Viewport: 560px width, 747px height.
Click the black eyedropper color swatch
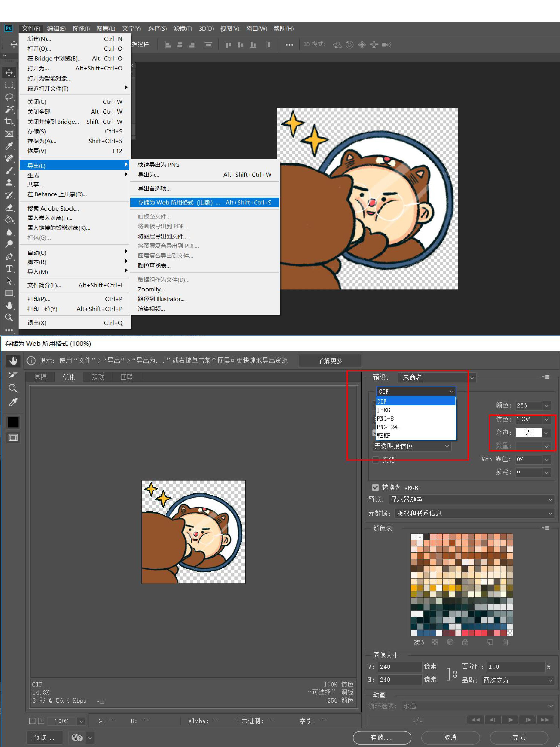(x=13, y=422)
